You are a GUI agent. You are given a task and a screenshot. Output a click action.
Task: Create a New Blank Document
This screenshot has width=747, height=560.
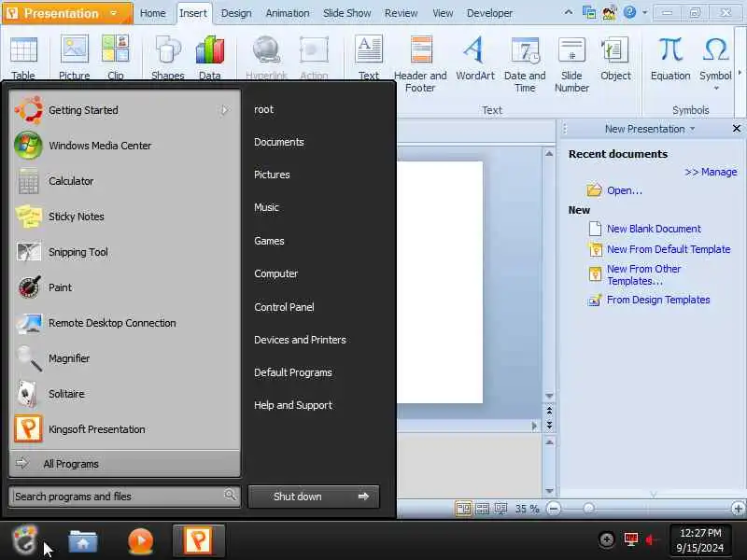(654, 229)
